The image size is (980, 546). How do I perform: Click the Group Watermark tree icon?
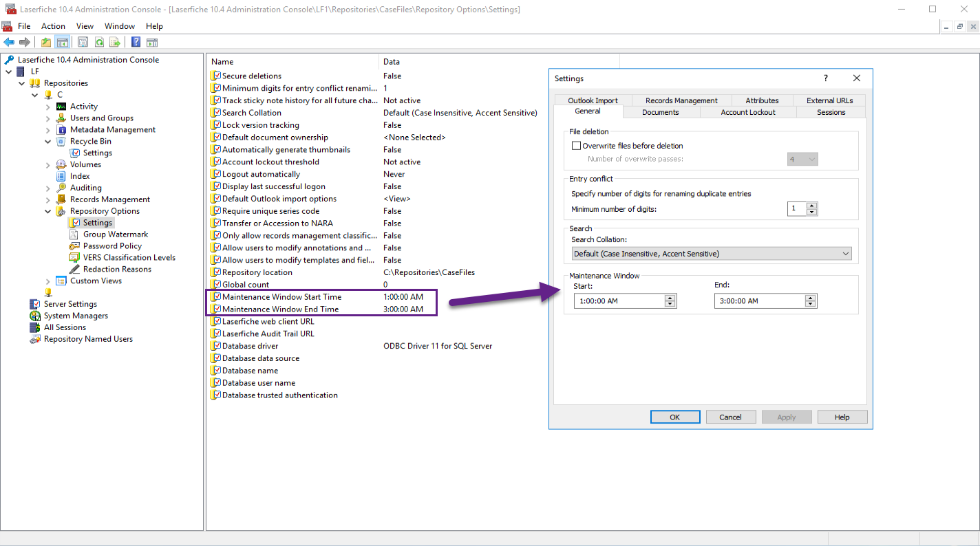[74, 234]
